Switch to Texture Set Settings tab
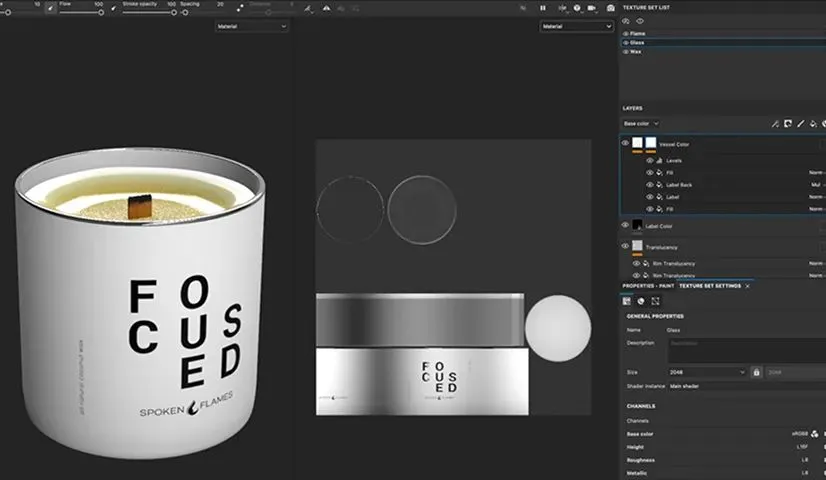Screen dimensions: 826x480 click(710, 286)
